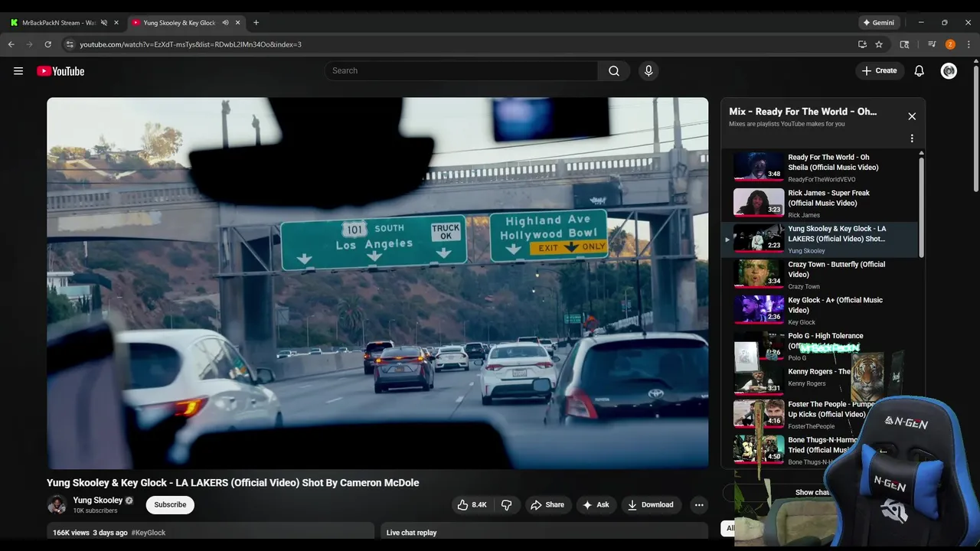Open the YouTube guide hamburger menu
Viewport: 980px width, 551px height.
pos(18,71)
